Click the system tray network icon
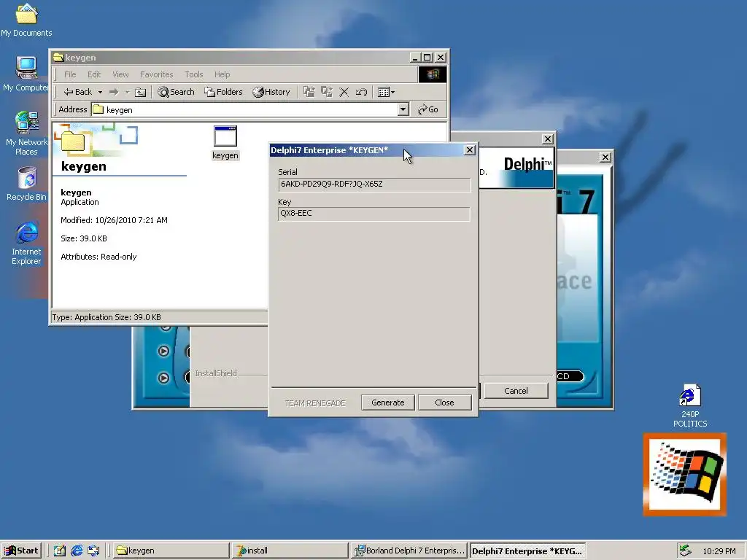The image size is (747, 560). pyautogui.click(x=685, y=551)
